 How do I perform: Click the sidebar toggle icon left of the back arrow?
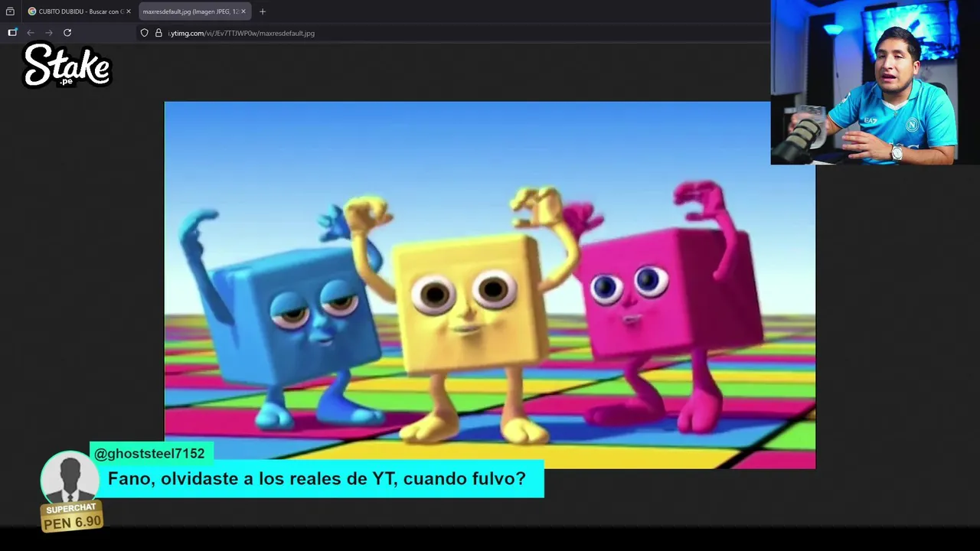[12, 32]
